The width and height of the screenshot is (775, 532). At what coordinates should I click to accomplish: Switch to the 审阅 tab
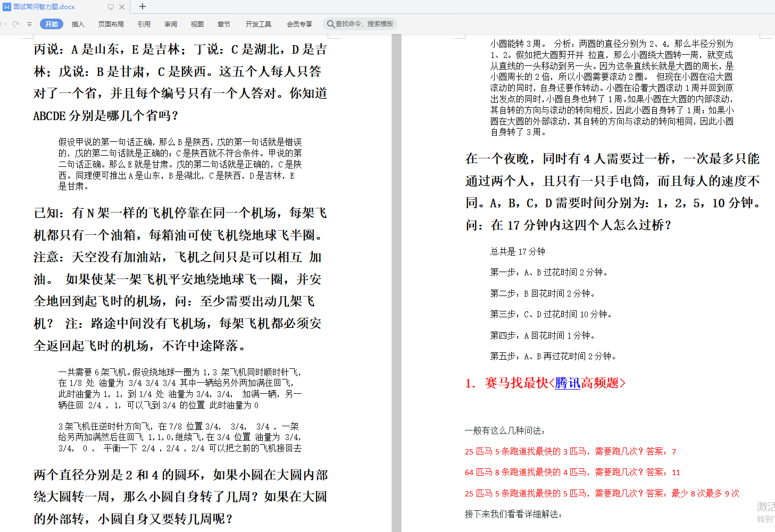[x=171, y=24]
